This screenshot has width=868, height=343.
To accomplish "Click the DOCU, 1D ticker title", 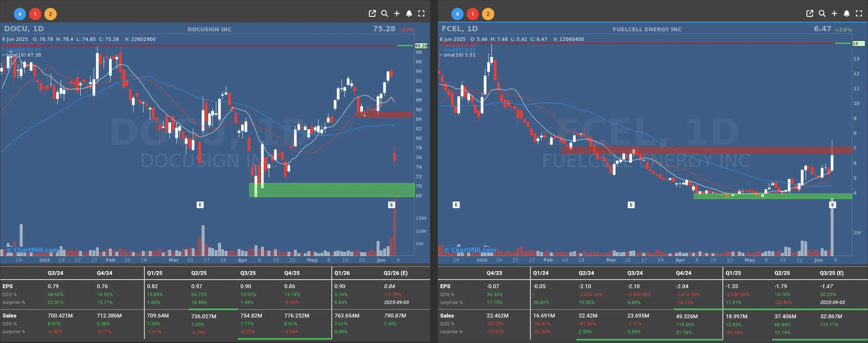I will point(24,29).
